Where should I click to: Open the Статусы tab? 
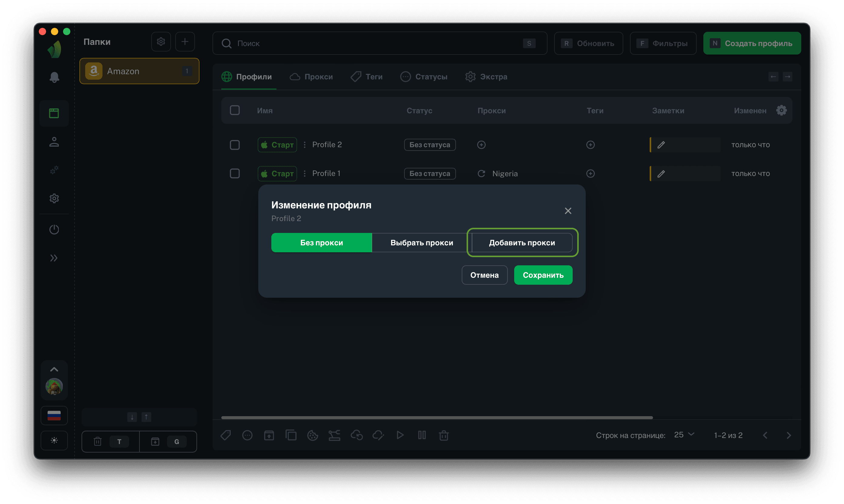[424, 77]
